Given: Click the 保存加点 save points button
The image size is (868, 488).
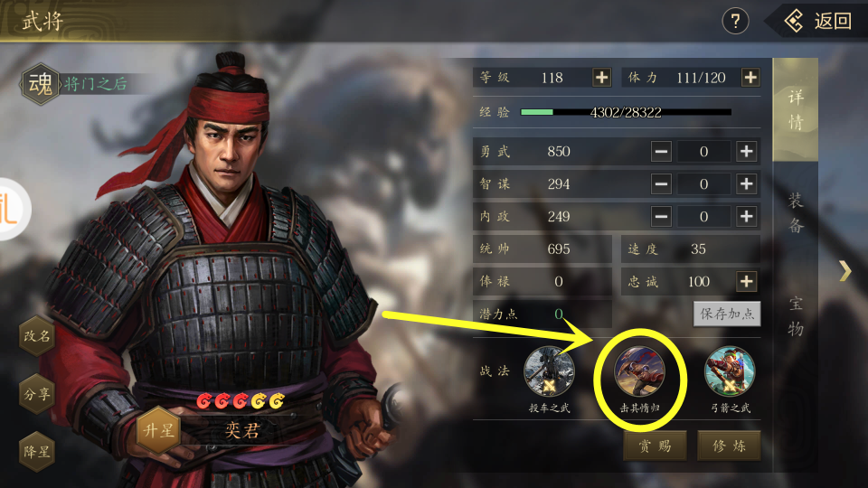Looking at the screenshot, I should coord(727,314).
